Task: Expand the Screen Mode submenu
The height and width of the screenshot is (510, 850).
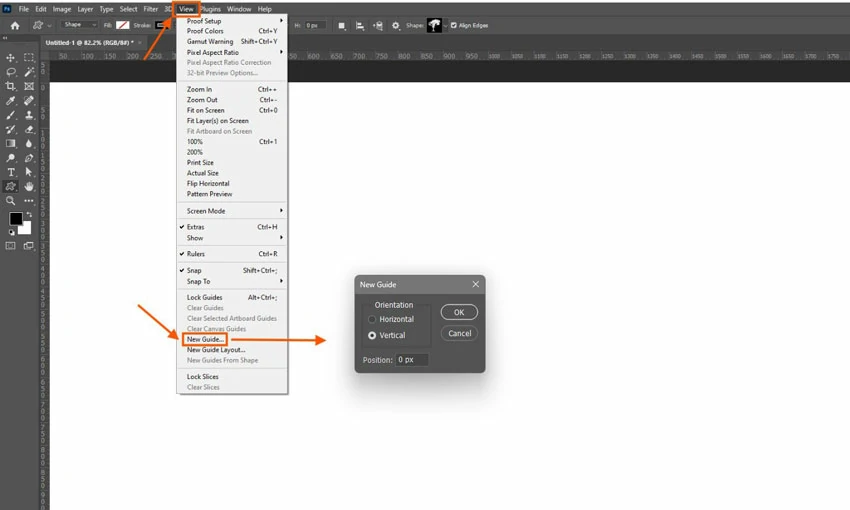Action: pos(232,211)
